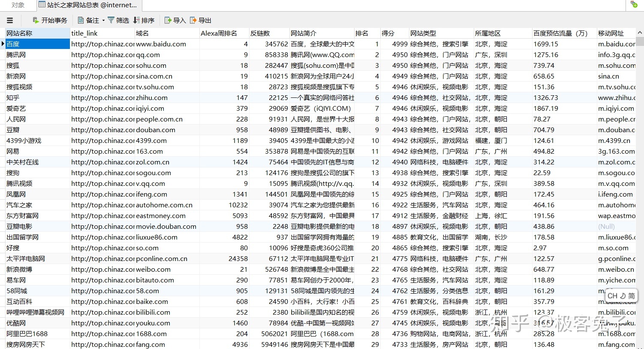Click domain cell pconline.com.cn

[x=167, y=258]
